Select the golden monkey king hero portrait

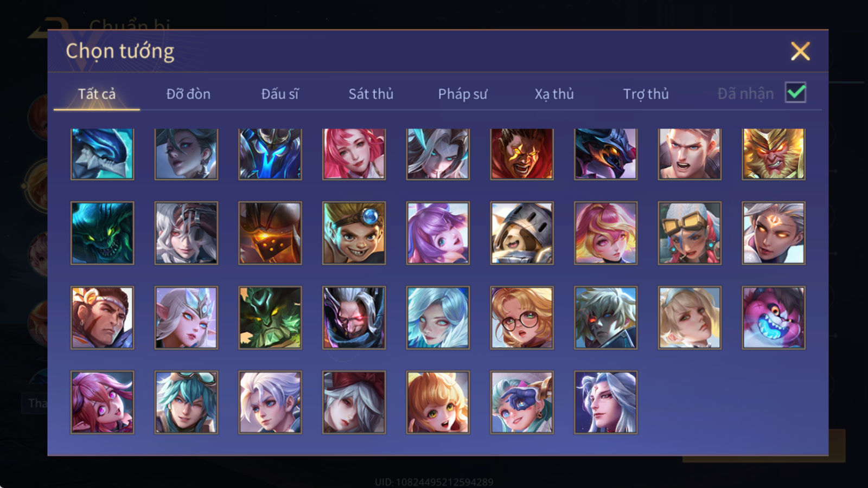point(774,154)
